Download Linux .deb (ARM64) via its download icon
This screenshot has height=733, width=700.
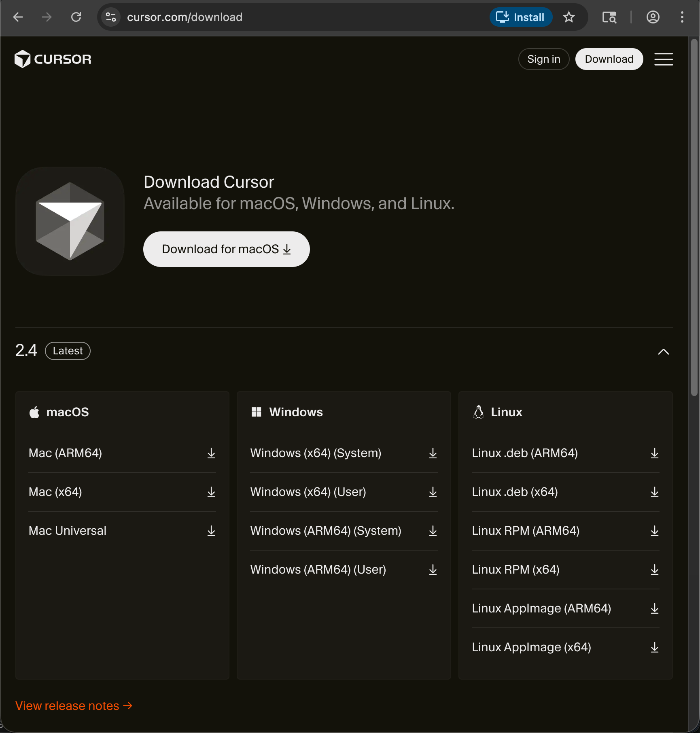pos(655,453)
